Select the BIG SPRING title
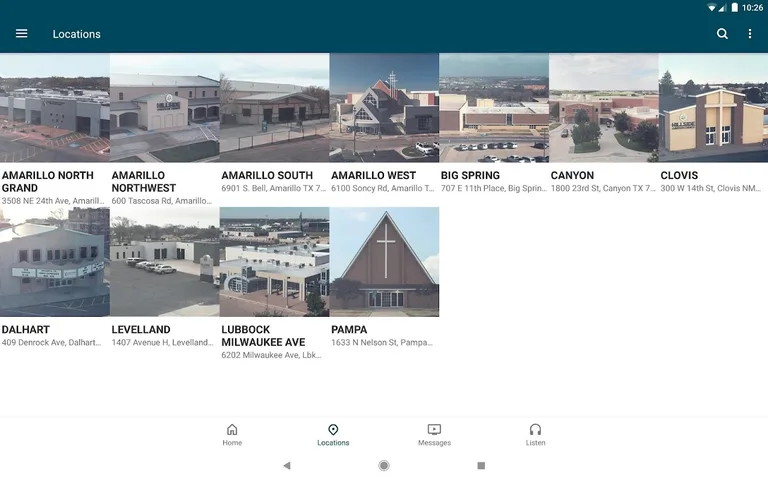This screenshot has height=480, width=768. pos(470,175)
